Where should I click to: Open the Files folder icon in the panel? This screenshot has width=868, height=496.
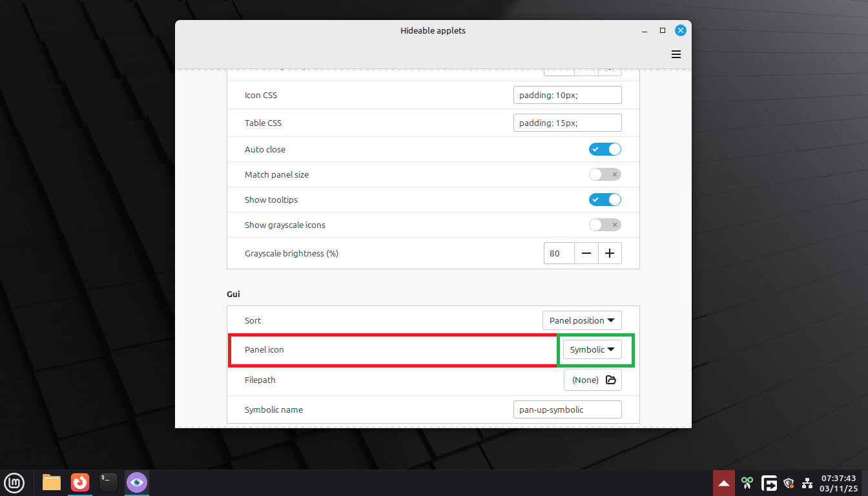(x=52, y=482)
